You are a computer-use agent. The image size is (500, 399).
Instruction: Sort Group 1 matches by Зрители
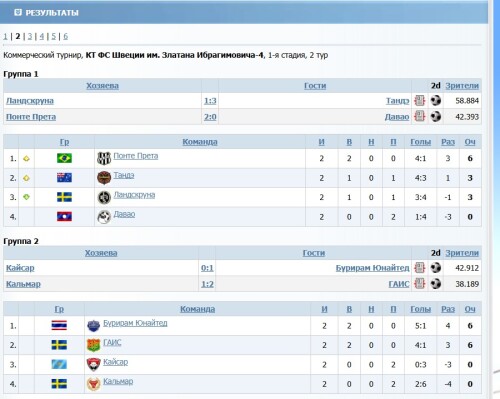point(462,86)
